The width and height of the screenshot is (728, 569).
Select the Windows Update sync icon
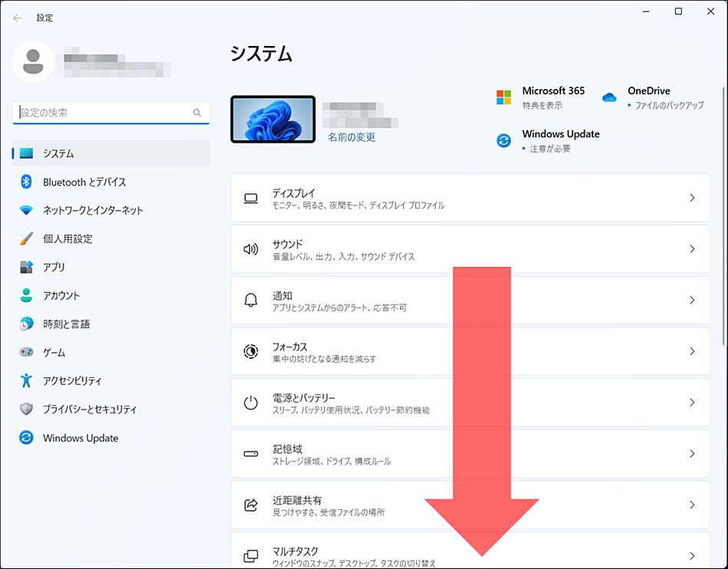coord(25,437)
